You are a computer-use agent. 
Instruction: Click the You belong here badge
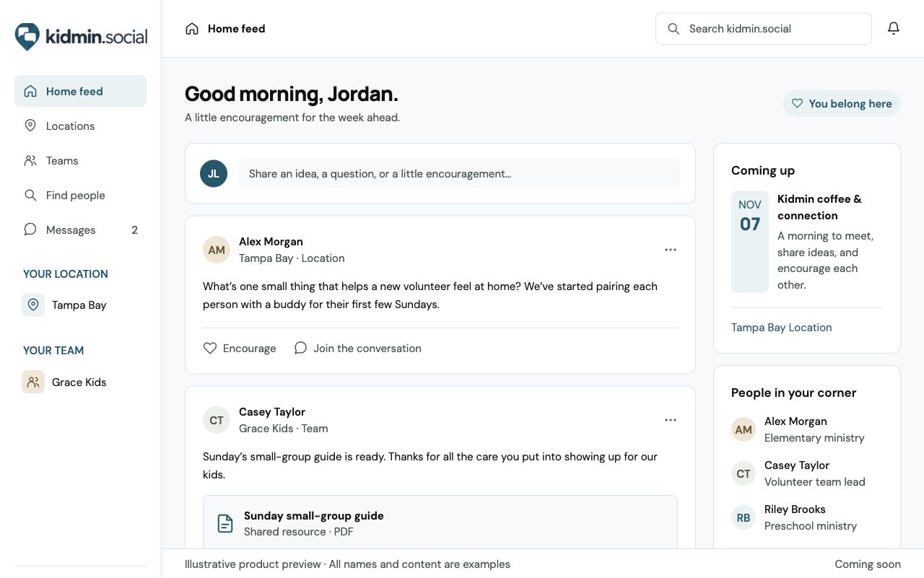[x=842, y=104]
